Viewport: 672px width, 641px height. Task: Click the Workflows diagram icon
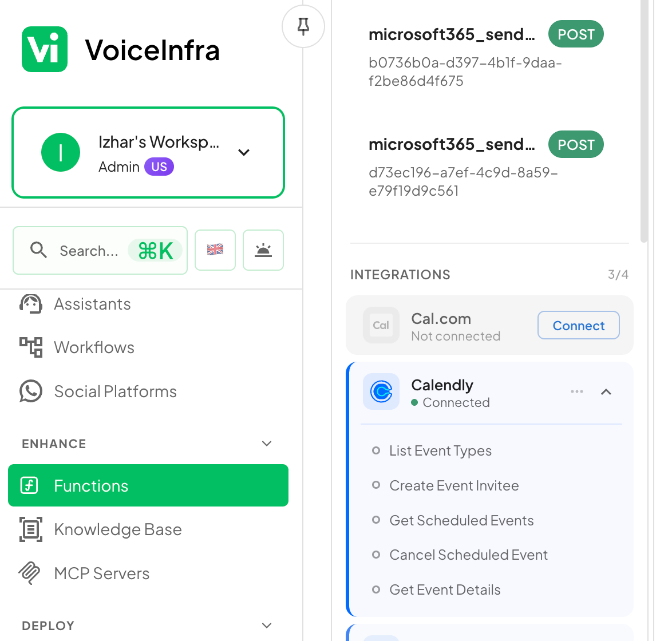[x=31, y=347]
